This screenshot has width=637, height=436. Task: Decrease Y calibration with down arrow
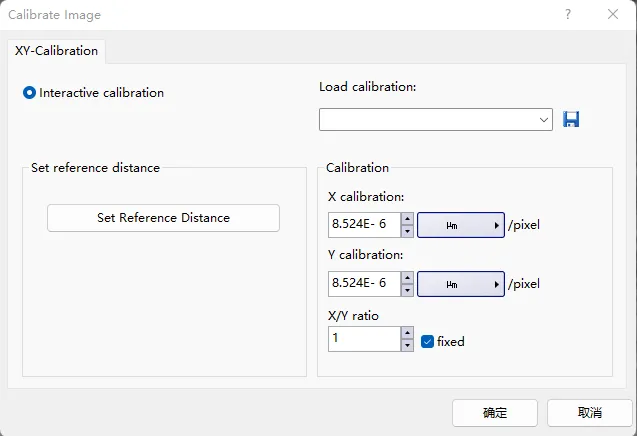(407, 291)
